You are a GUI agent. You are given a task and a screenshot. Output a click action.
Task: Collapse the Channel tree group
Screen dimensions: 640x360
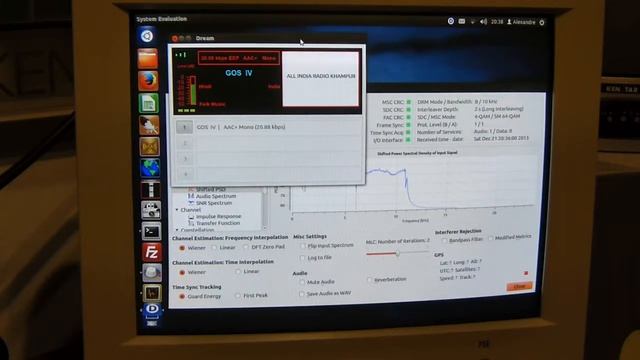point(177,210)
